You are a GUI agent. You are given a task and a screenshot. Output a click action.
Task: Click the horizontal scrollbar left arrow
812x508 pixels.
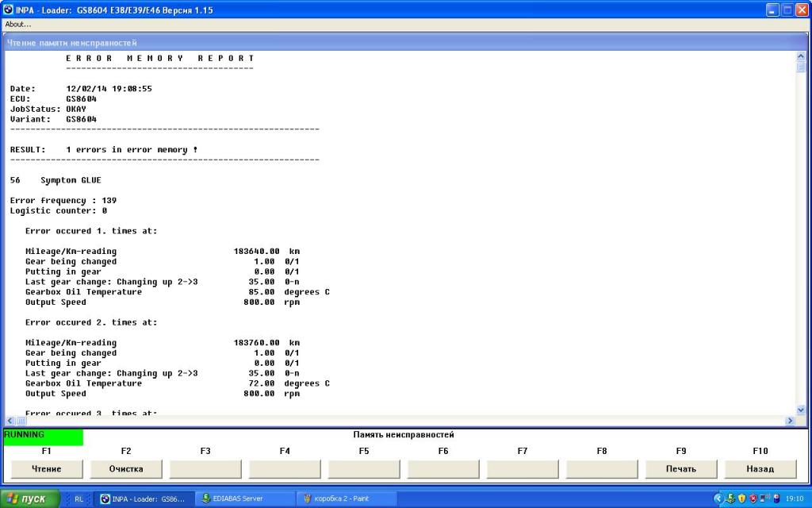[x=10, y=421]
